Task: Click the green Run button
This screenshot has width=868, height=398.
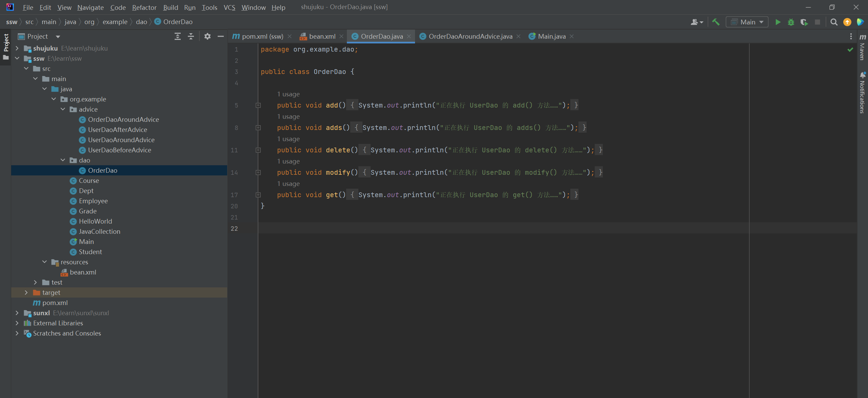Action: click(778, 22)
